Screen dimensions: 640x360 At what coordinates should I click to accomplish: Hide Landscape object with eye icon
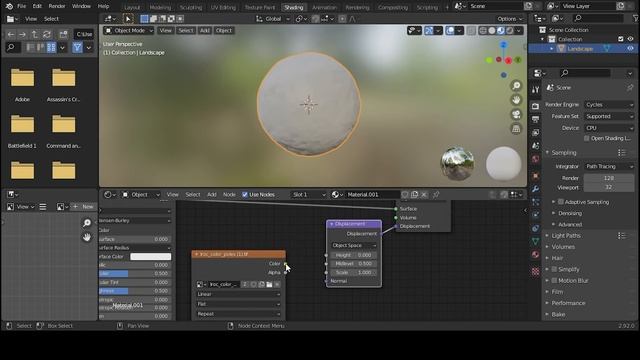point(631,49)
